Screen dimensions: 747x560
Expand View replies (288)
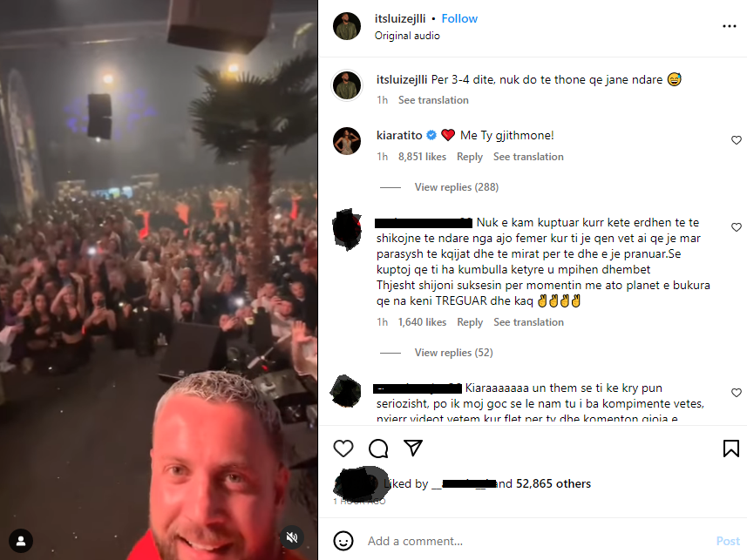click(x=457, y=187)
